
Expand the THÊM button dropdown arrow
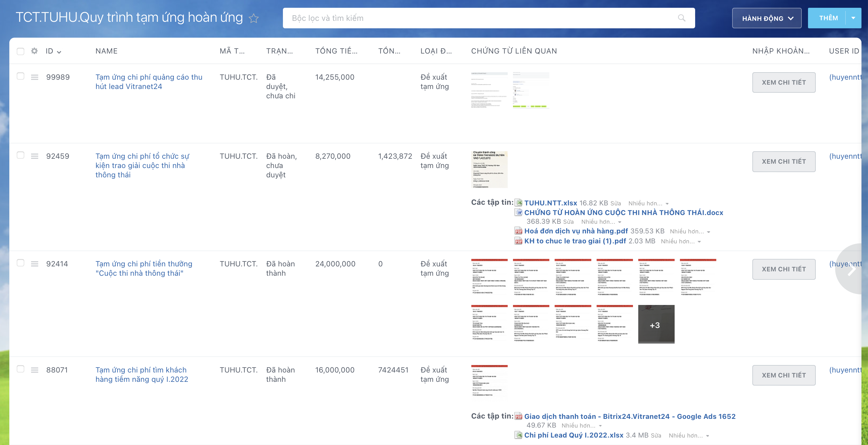coord(853,18)
